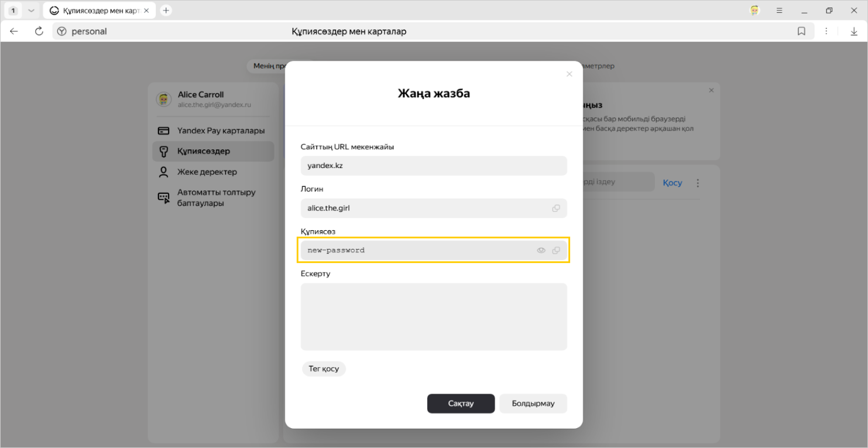
Task: Open the browser hamburger menu
Action: tap(780, 11)
